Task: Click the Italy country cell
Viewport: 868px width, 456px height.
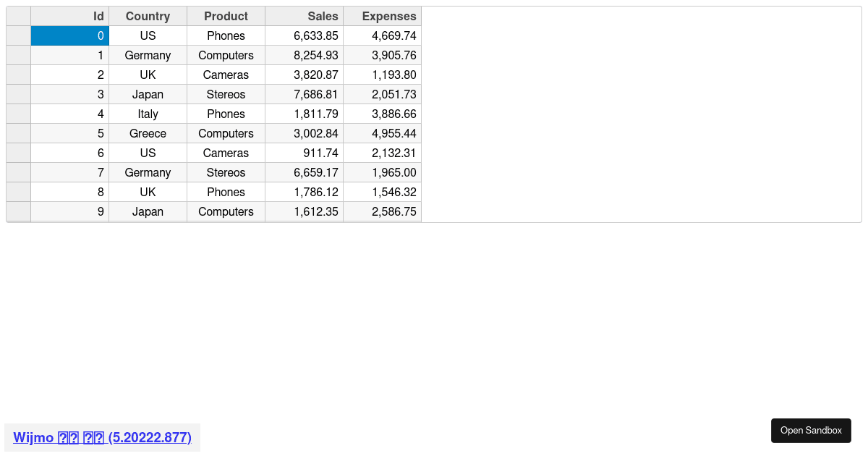Action: tap(148, 114)
